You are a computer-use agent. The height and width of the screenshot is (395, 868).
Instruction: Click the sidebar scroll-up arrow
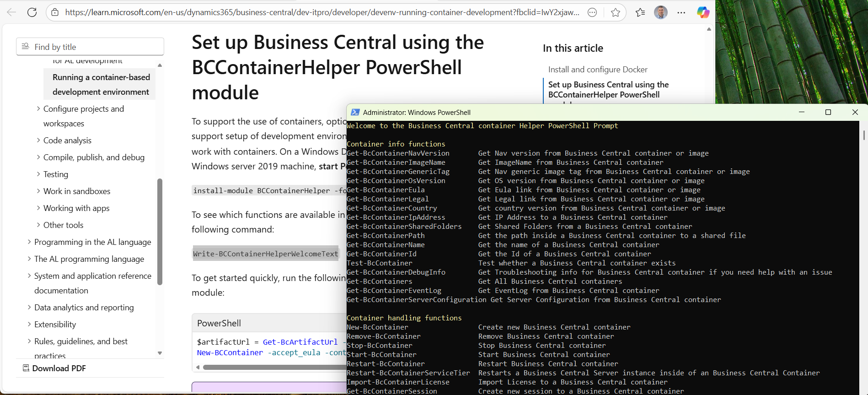coord(160,65)
